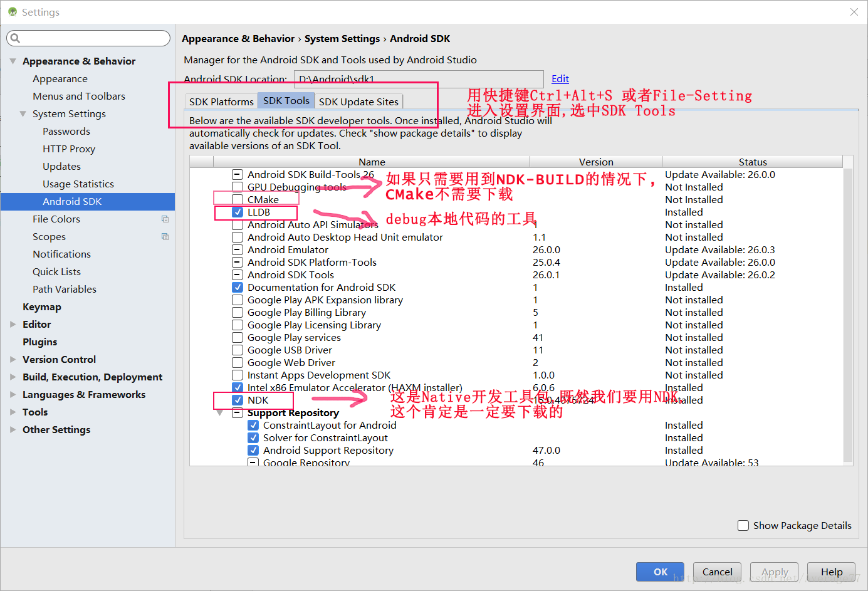Check Google Play services checkbox

click(x=238, y=337)
